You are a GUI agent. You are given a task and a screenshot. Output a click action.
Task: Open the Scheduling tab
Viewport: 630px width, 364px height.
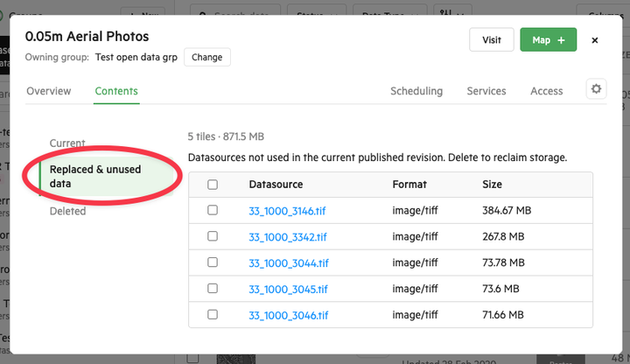416,91
